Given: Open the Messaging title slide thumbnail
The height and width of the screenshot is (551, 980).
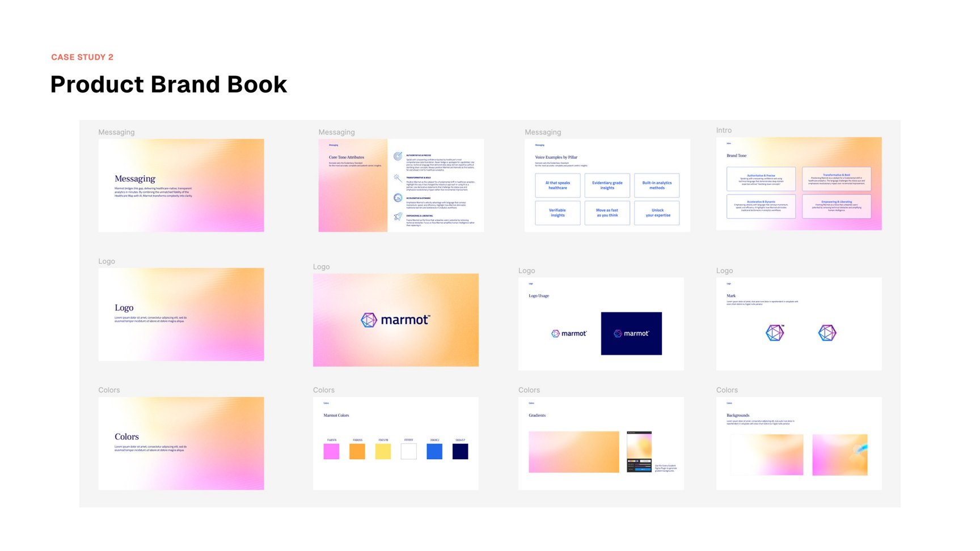Looking at the screenshot, I should (181, 185).
